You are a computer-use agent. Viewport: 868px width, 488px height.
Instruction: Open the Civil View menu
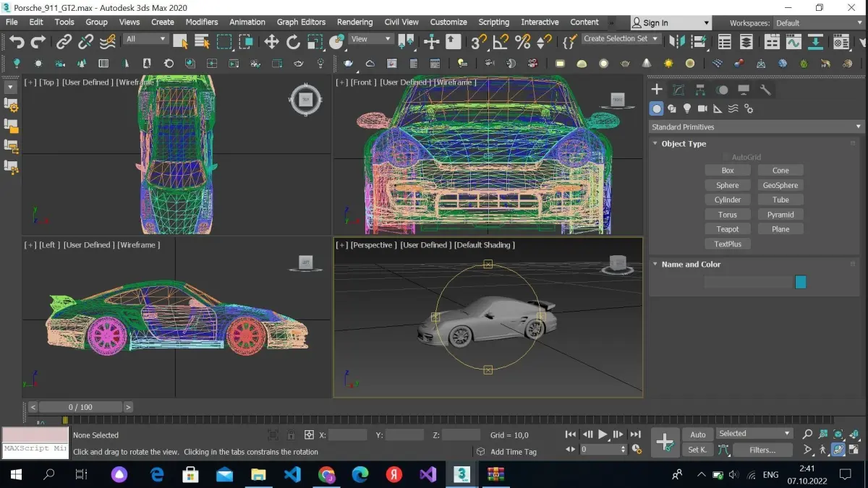(x=401, y=22)
